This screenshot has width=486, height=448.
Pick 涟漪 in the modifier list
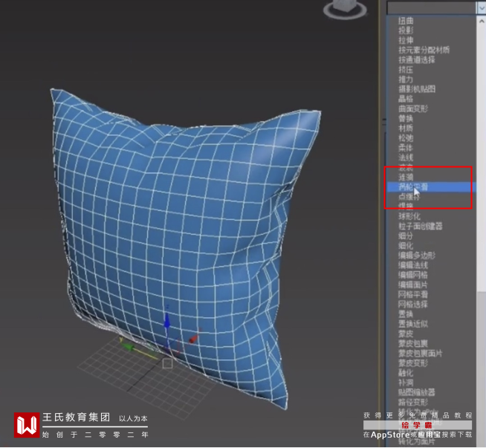point(406,178)
